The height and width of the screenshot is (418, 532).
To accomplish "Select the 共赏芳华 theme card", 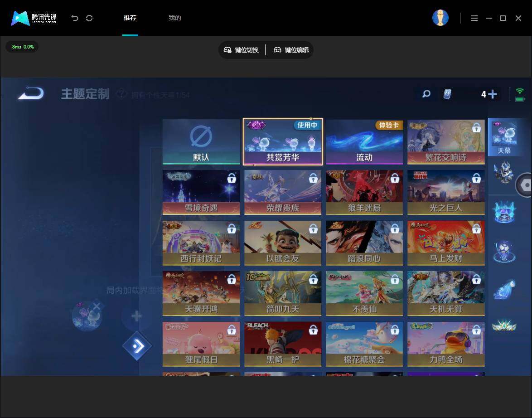I will point(283,141).
